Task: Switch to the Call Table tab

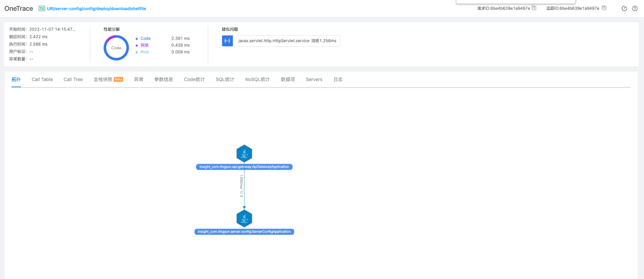Action: (42, 79)
